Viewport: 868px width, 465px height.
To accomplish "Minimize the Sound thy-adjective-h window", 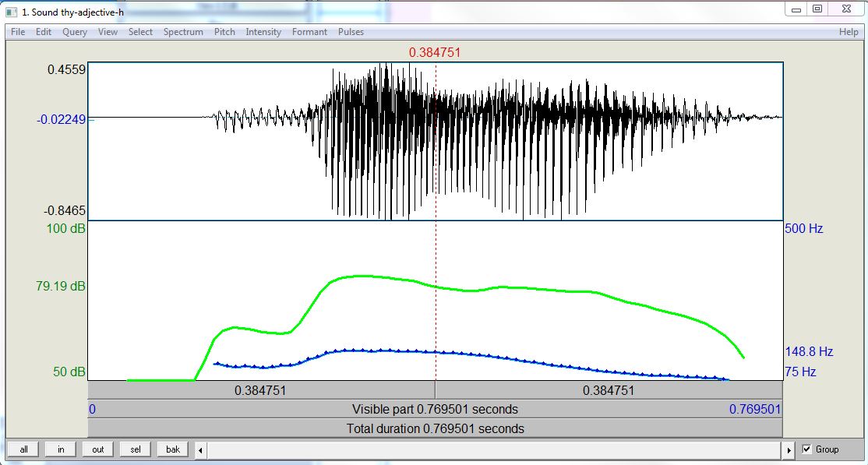I will tap(796, 9).
